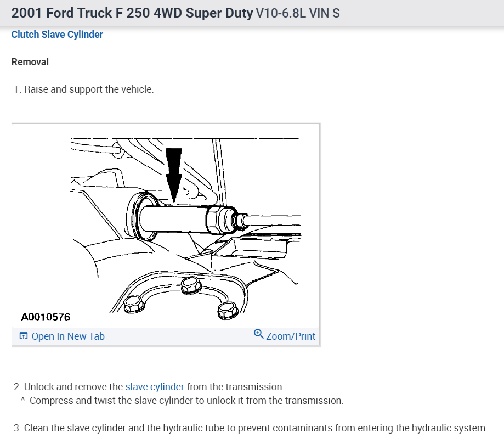
Task: Click the top center bolt in the diagram
Action: pos(190,285)
